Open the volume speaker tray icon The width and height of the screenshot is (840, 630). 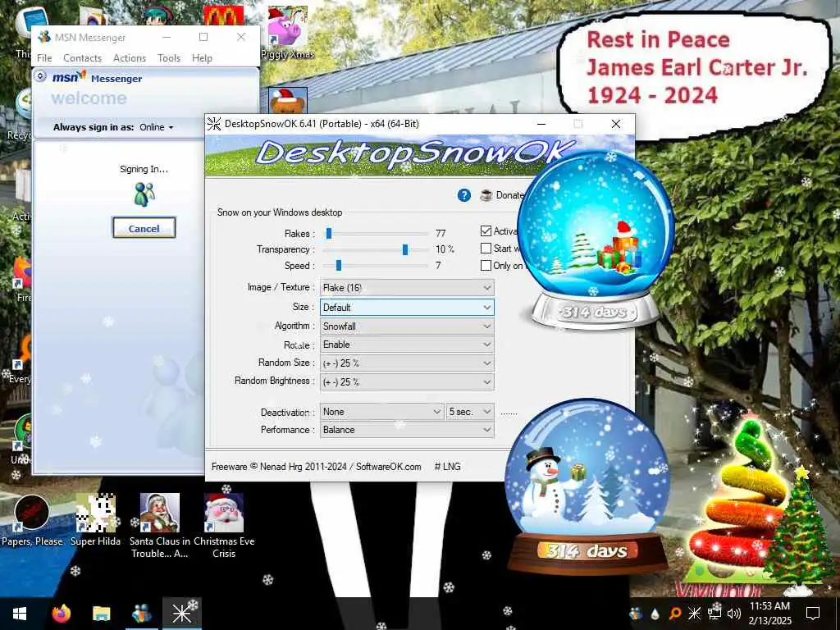tap(734, 614)
